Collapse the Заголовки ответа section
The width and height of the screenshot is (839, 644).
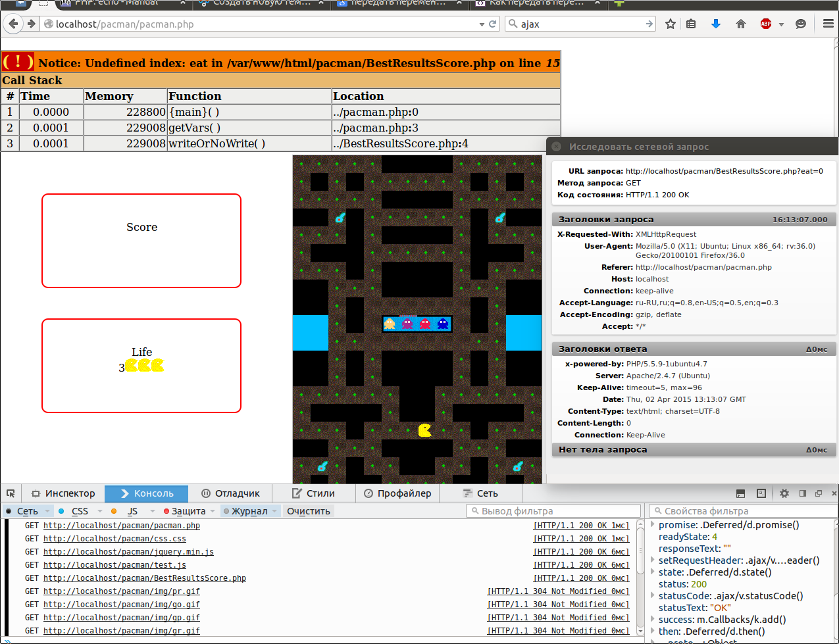694,349
